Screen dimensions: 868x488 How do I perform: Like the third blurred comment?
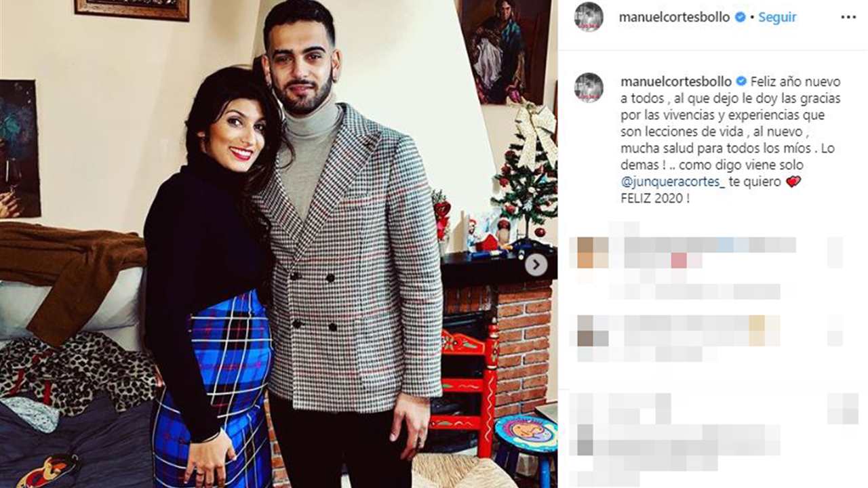tap(843, 409)
